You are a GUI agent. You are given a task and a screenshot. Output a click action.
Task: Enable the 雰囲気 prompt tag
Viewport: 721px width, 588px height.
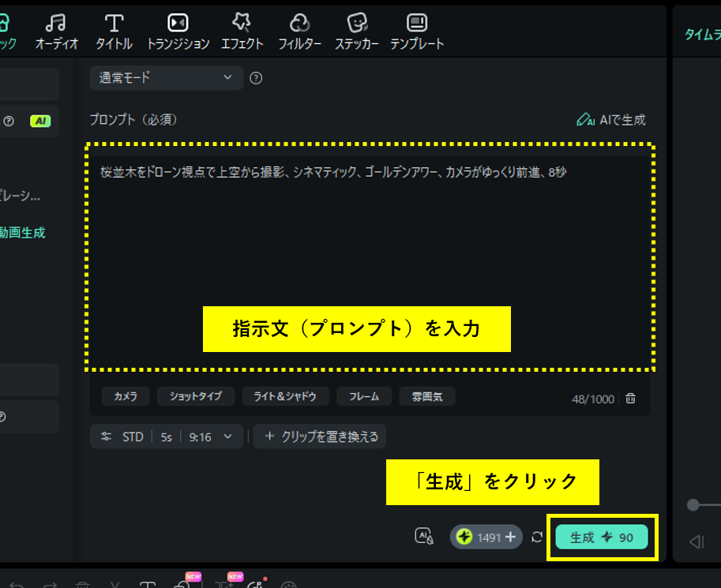pyautogui.click(x=426, y=397)
